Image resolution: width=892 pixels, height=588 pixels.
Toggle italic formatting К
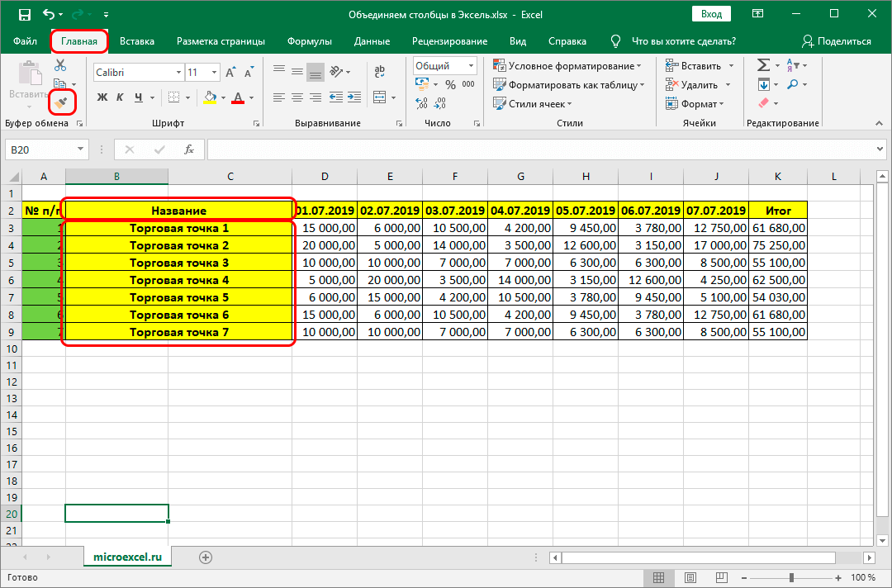[x=120, y=97]
